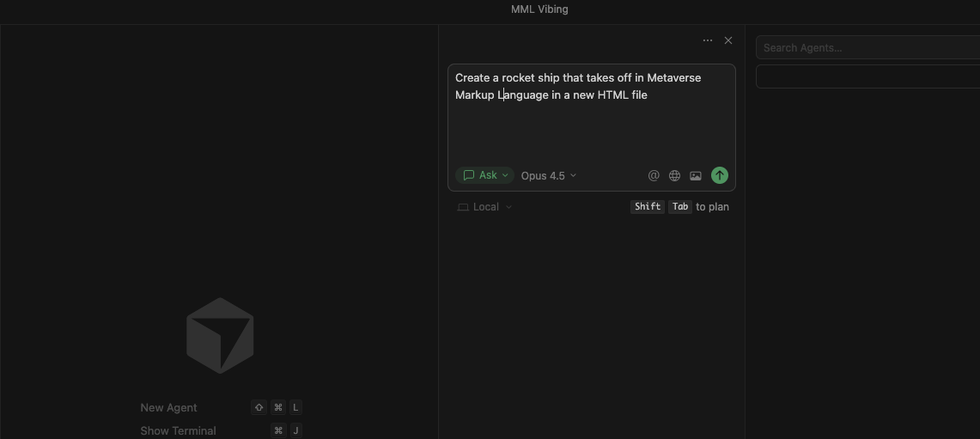Viewport: 980px width, 439px height.
Task: Send the prompt with green arrow
Action: (x=720, y=175)
